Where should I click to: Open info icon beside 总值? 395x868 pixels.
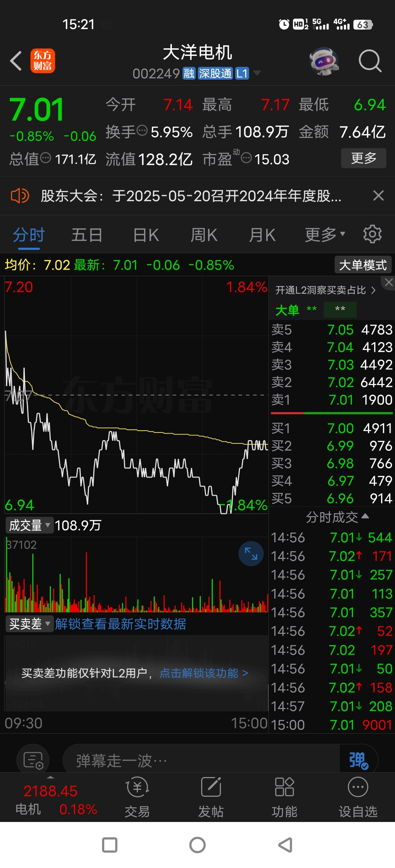[45, 158]
